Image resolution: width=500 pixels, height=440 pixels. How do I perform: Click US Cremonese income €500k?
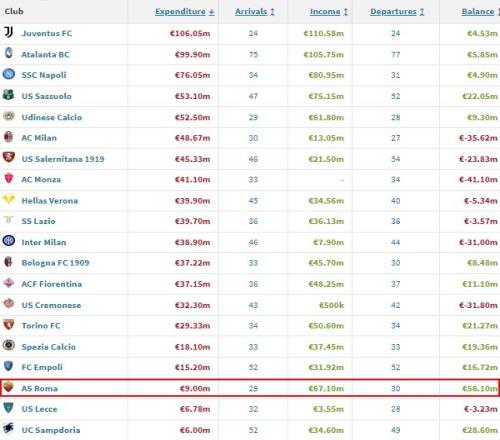[x=331, y=305]
